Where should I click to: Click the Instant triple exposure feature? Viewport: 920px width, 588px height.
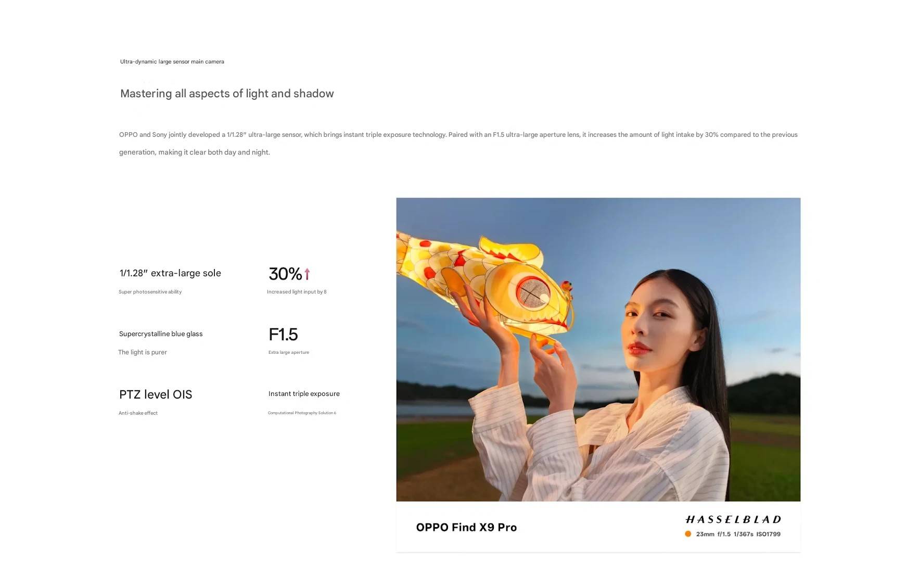[x=304, y=394]
